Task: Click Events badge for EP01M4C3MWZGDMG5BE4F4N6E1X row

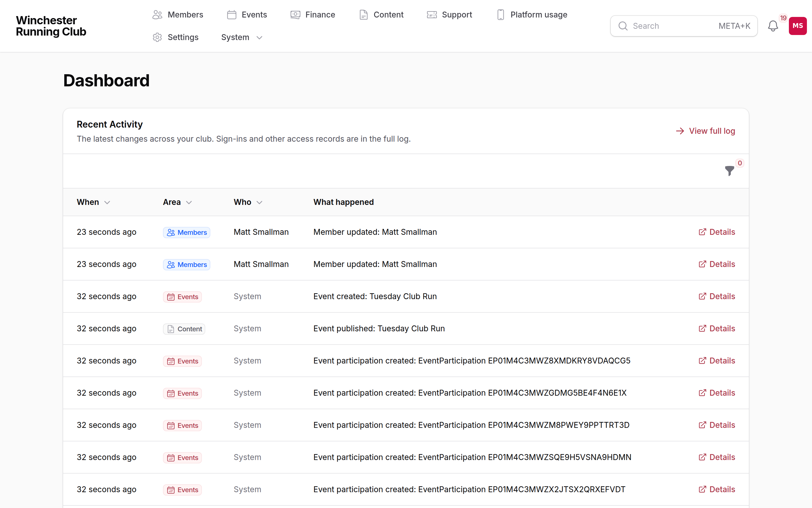Action: (x=182, y=393)
